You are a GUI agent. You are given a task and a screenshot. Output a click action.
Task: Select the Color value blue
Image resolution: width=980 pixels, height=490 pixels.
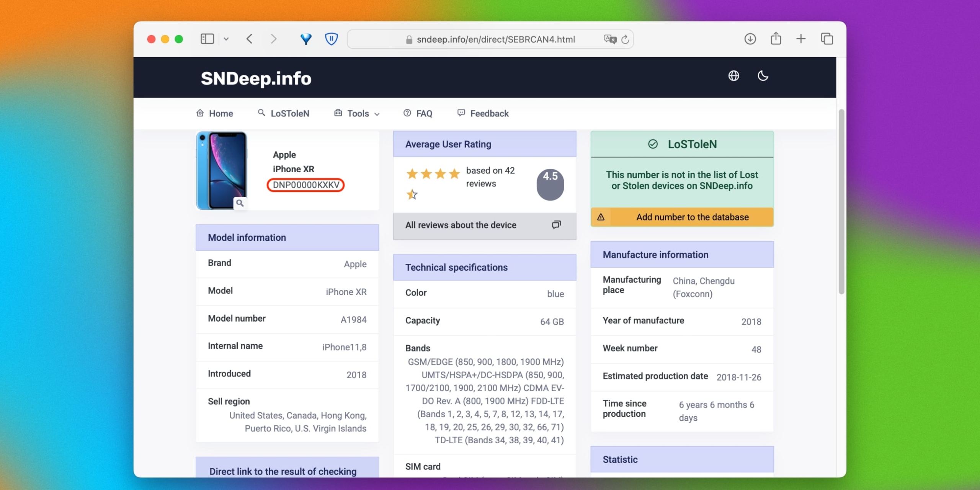coord(555,294)
